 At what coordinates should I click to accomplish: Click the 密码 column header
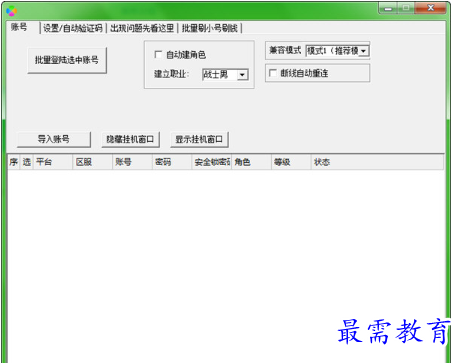(172, 162)
